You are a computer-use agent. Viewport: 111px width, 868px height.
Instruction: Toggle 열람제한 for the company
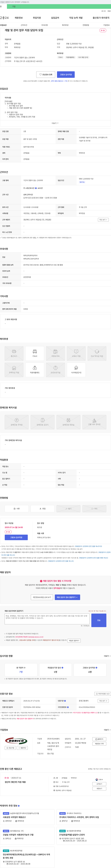22,748
